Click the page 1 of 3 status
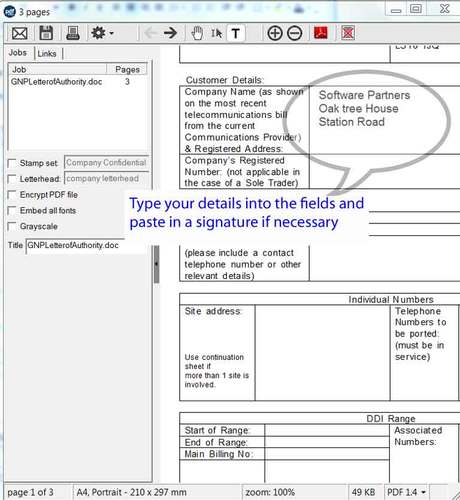 30,492
